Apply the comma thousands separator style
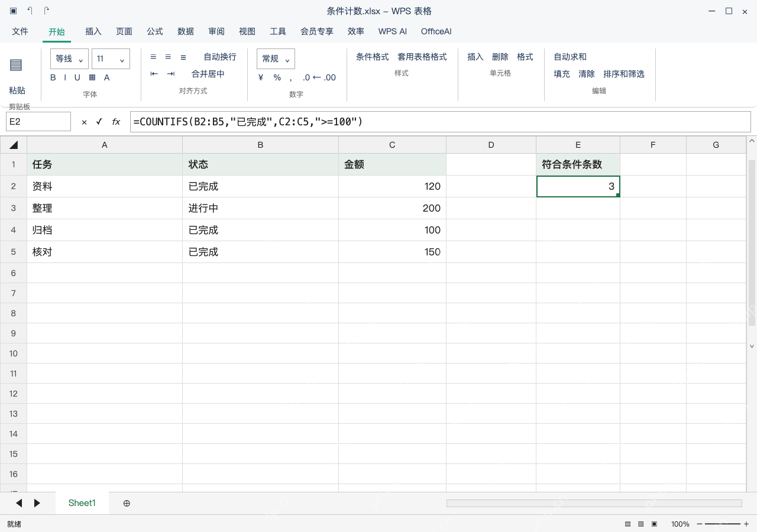Screen dimensions: 757x532 click(290, 78)
